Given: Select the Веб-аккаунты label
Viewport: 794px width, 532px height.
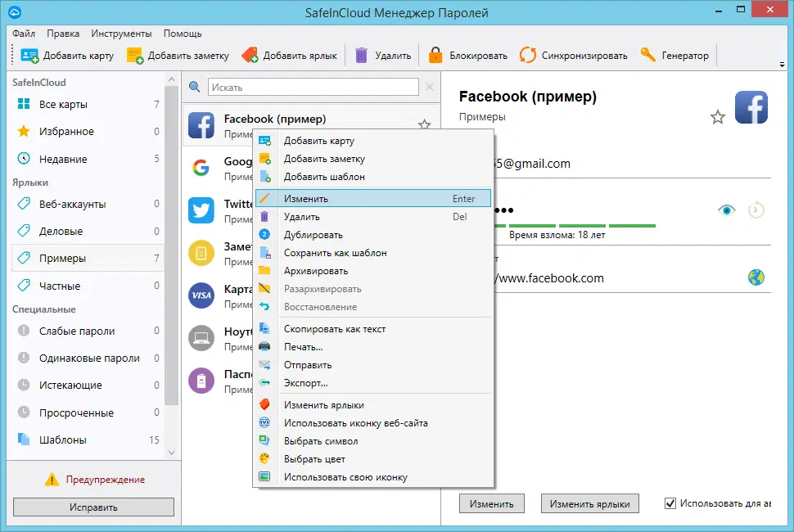Looking at the screenshot, I should click(x=88, y=204).
